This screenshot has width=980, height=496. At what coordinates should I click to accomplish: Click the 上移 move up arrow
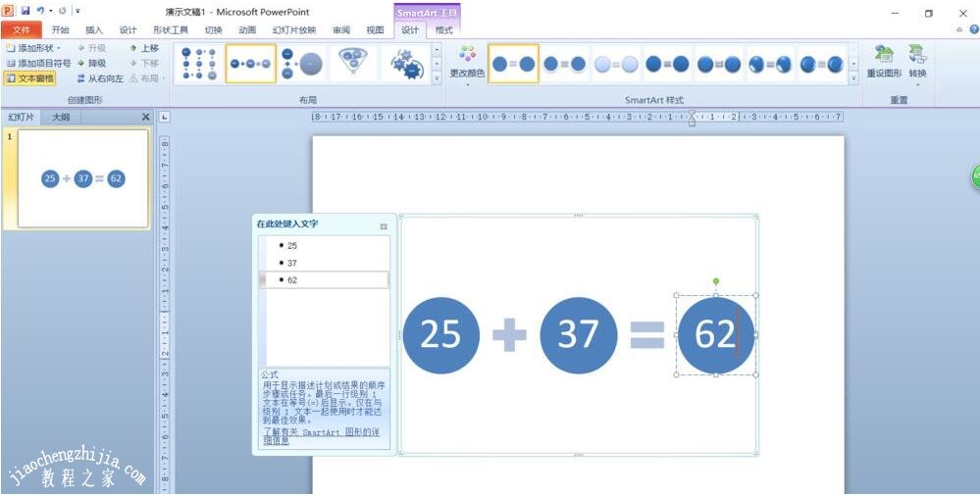click(x=143, y=48)
